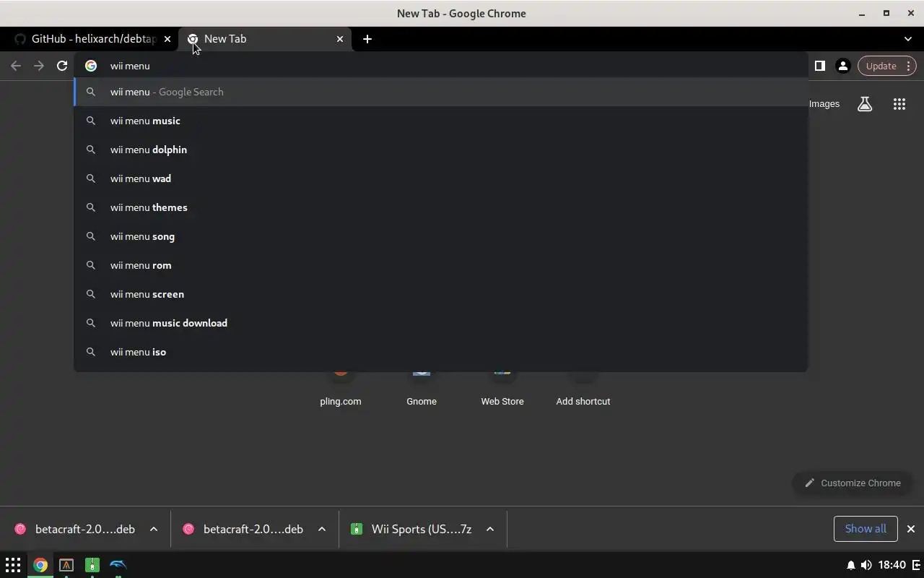Choose the wii menu wad suggestion
This screenshot has width=924, height=578.
440,178
